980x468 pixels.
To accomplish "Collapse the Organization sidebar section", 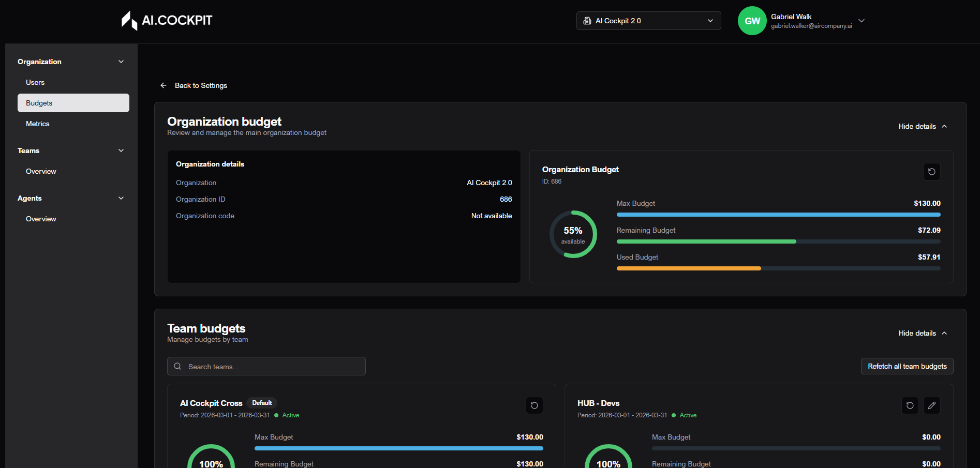I will click(x=121, y=62).
